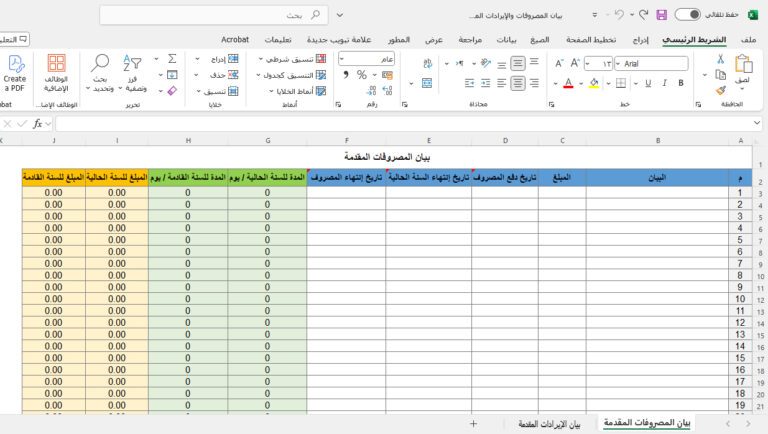
Task: Click the Bottom Align icon
Action: (502, 64)
